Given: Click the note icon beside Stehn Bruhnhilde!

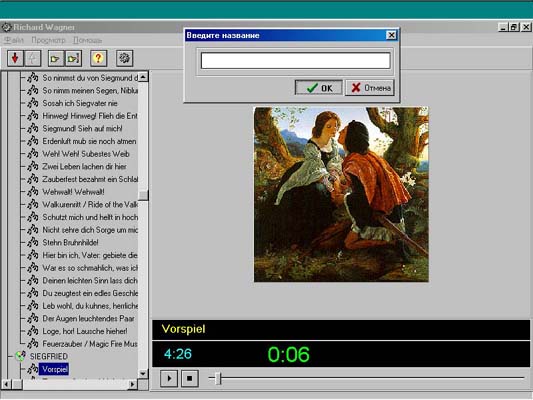Looking at the screenshot, I should [x=33, y=242].
